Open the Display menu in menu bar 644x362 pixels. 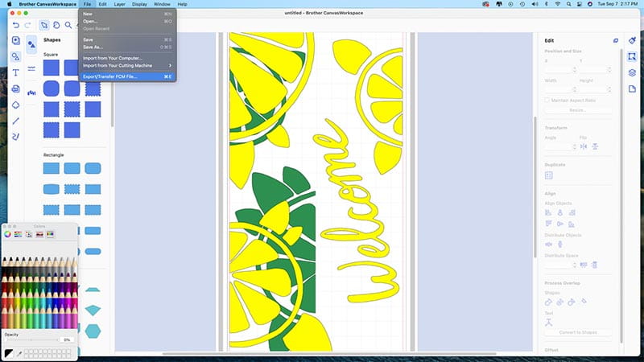click(139, 4)
